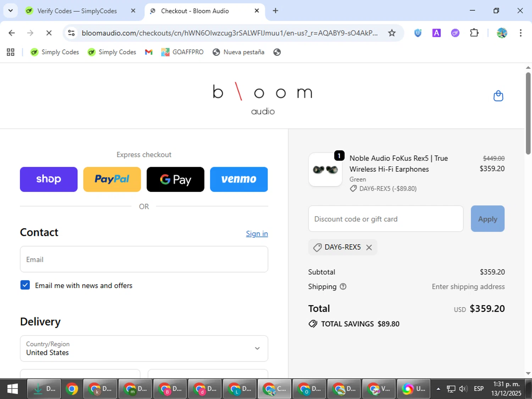Open the download manager taskbar item
The width and height of the screenshot is (532, 399).
[x=44, y=389]
